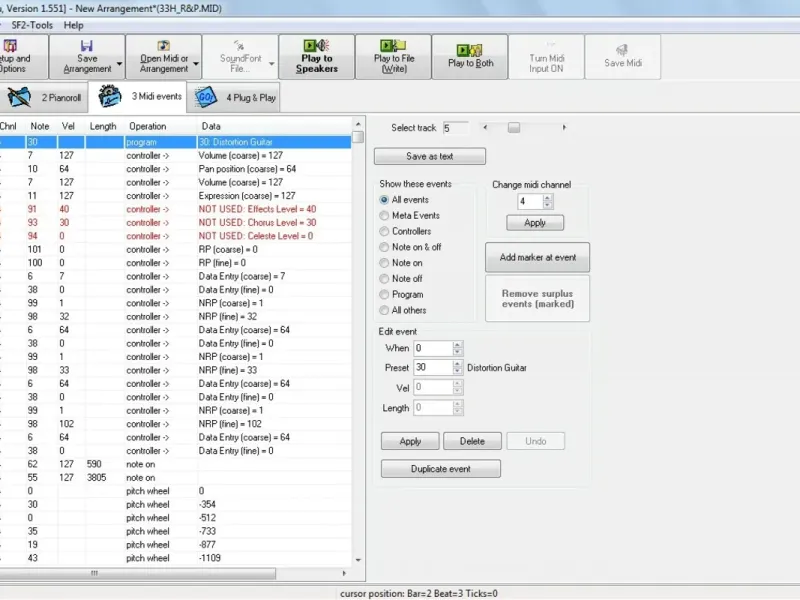
Task: Click the Data column header
Action: [x=274, y=126]
